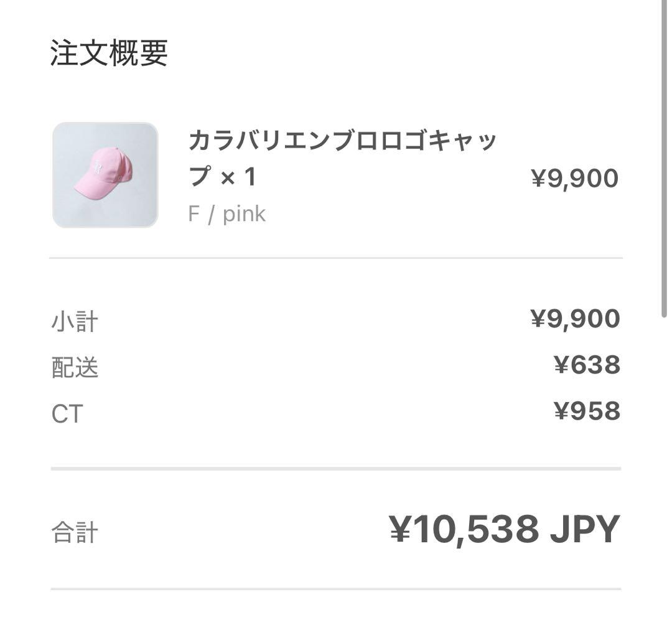
Task: Click the pink cap product thumbnail
Action: click(x=105, y=173)
